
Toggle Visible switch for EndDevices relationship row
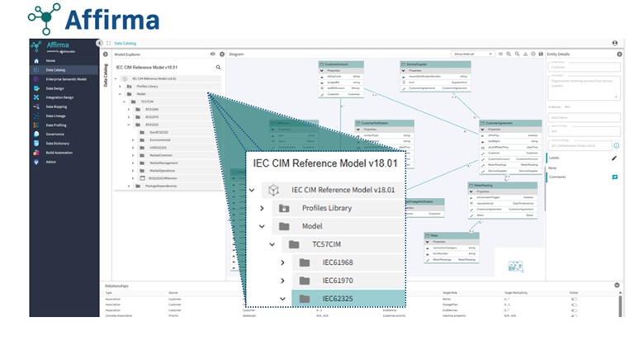tap(574, 310)
